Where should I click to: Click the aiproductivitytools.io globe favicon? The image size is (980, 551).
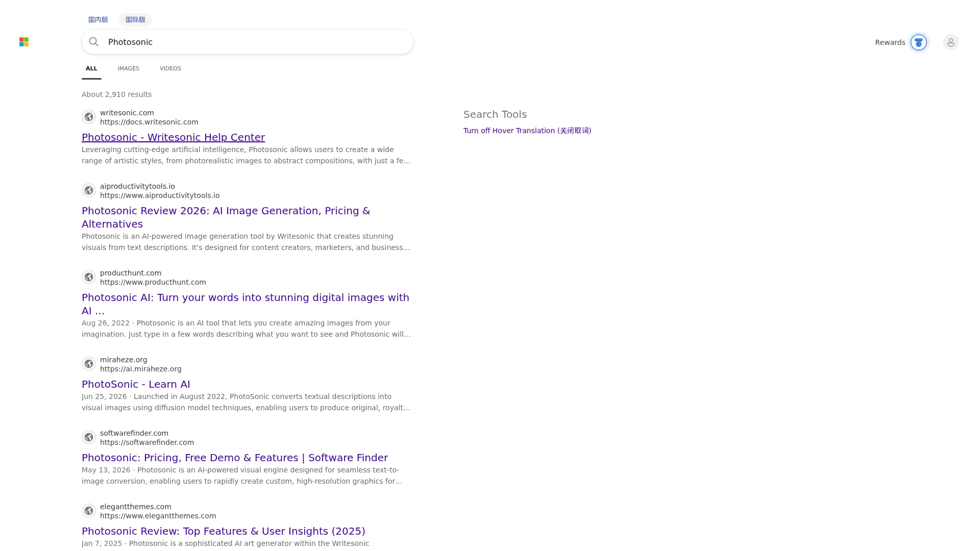point(89,190)
